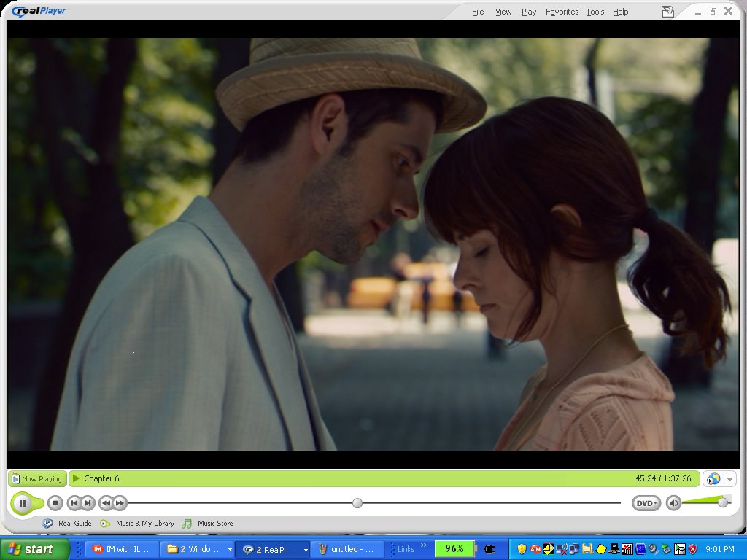
Task: Open the Tools menu
Action: (x=595, y=12)
